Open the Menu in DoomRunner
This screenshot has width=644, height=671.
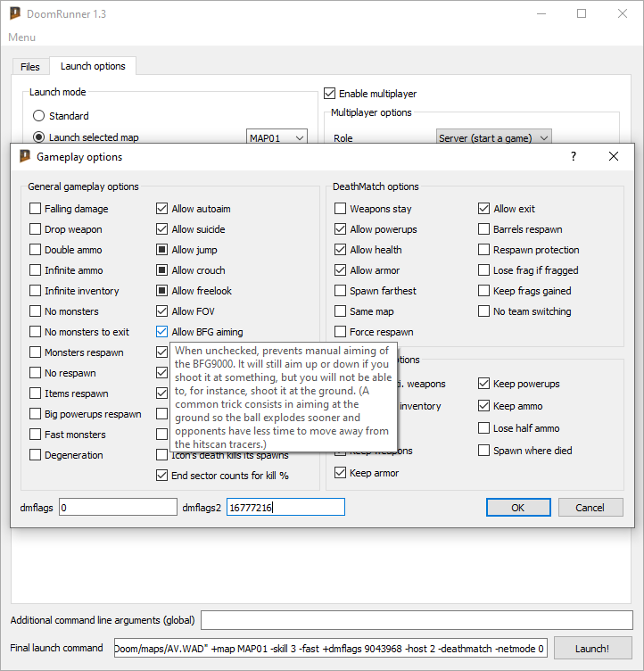[x=21, y=37]
